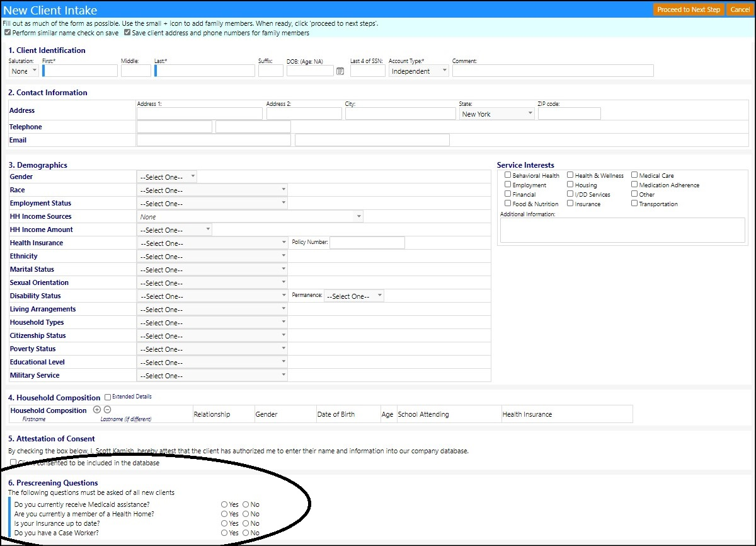The height and width of the screenshot is (546, 756).
Task: Open the Sexual Orientation dropdown
Action: [x=212, y=283]
